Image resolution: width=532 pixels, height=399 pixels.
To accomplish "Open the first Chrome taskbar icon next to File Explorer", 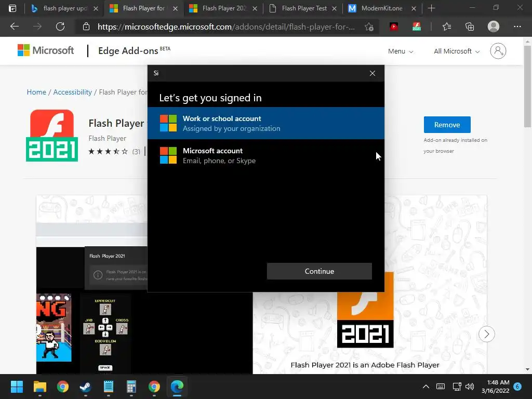I will point(63,387).
